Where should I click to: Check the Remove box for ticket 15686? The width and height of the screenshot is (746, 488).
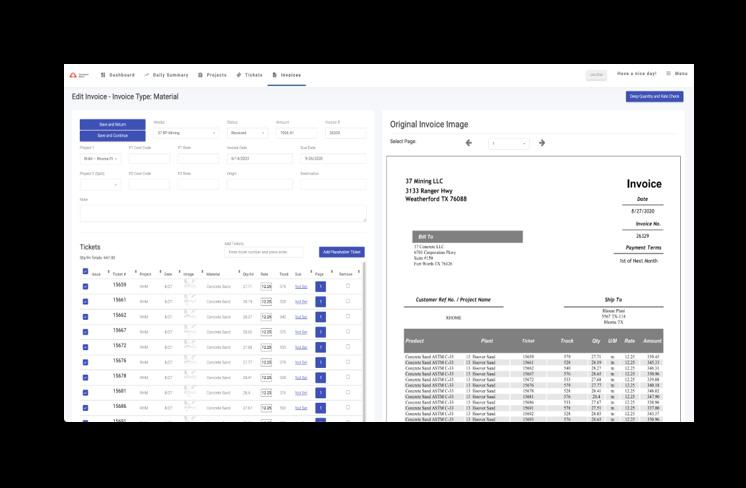348,408
